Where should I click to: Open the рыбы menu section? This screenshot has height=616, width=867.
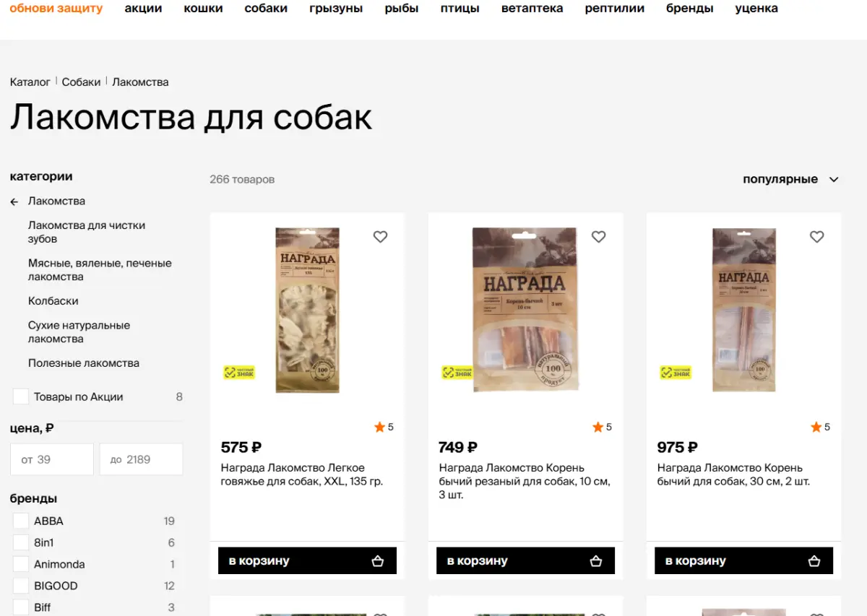[x=402, y=9]
